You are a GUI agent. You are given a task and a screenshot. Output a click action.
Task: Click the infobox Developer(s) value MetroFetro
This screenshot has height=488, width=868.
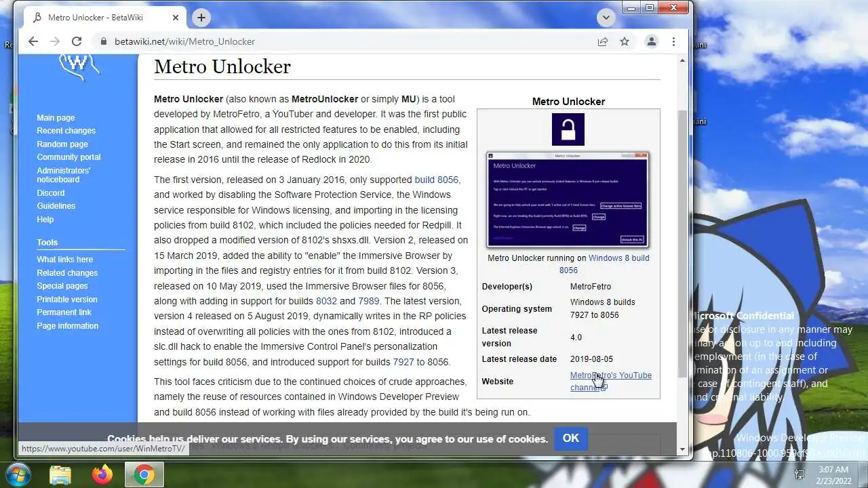pos(591,287)
